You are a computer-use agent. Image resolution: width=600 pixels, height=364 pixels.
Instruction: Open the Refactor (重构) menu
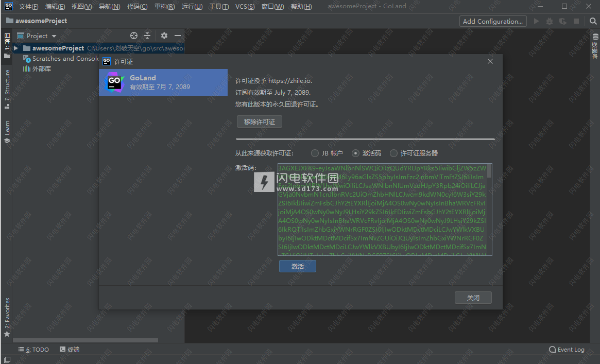click(164, 7)
